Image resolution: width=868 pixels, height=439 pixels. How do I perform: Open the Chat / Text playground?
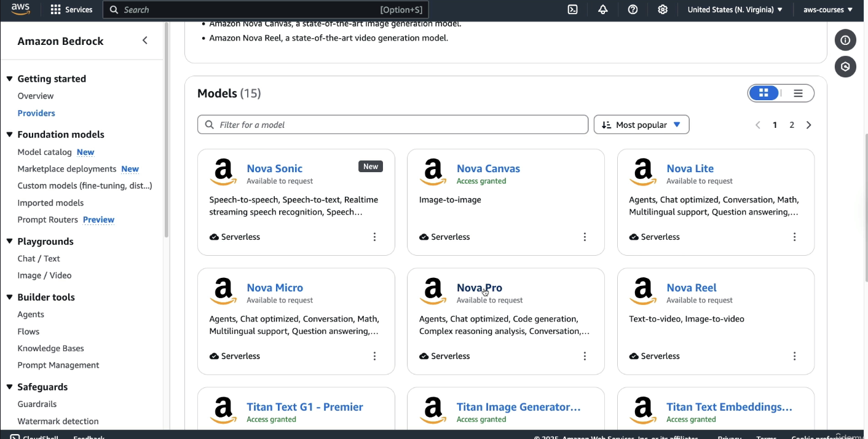point(39,259)
